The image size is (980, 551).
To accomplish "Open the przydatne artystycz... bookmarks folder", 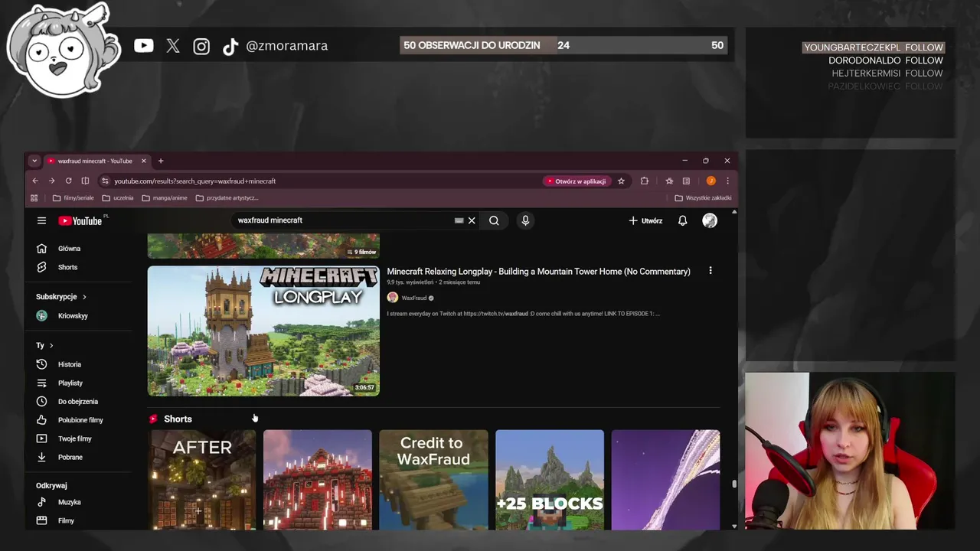I will point(227,198).
